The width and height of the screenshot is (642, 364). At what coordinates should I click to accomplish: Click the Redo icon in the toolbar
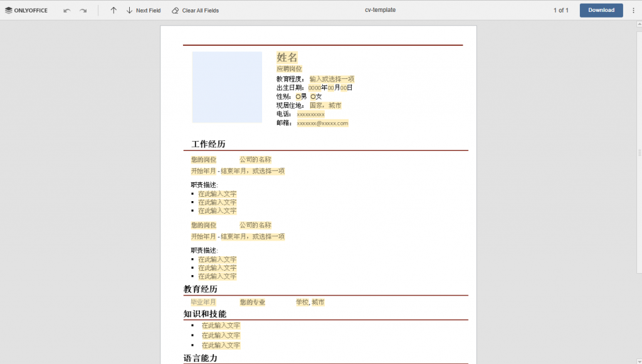(x=82, y=10)
